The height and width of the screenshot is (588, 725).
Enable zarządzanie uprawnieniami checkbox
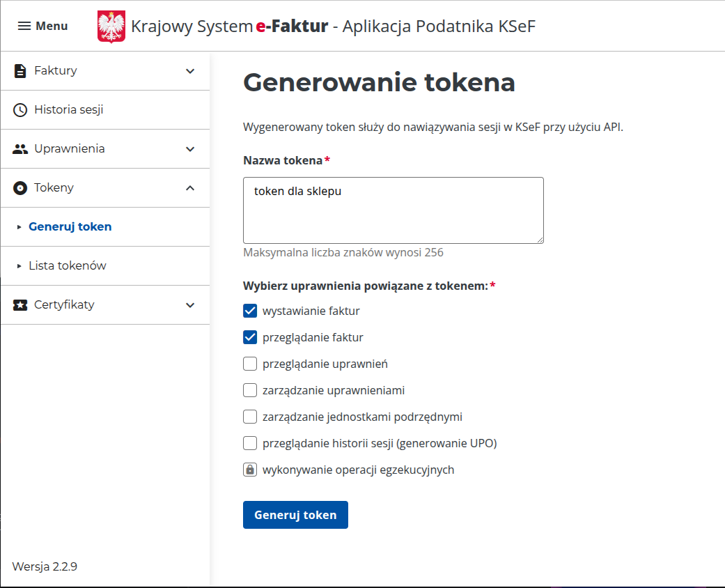click(250, 390)
